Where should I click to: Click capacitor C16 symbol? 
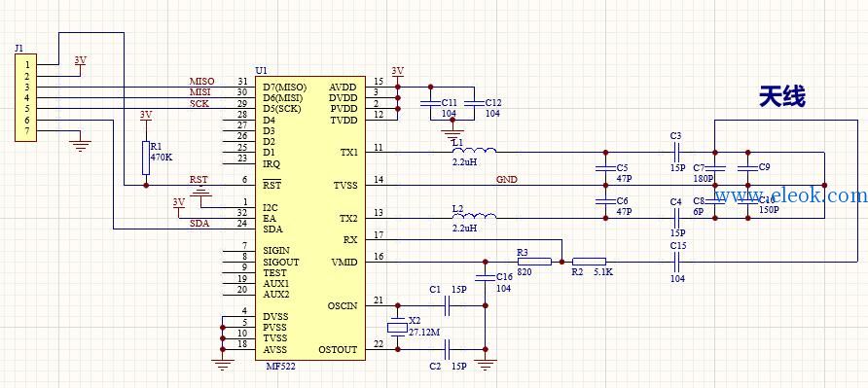[x=486, y=278]
